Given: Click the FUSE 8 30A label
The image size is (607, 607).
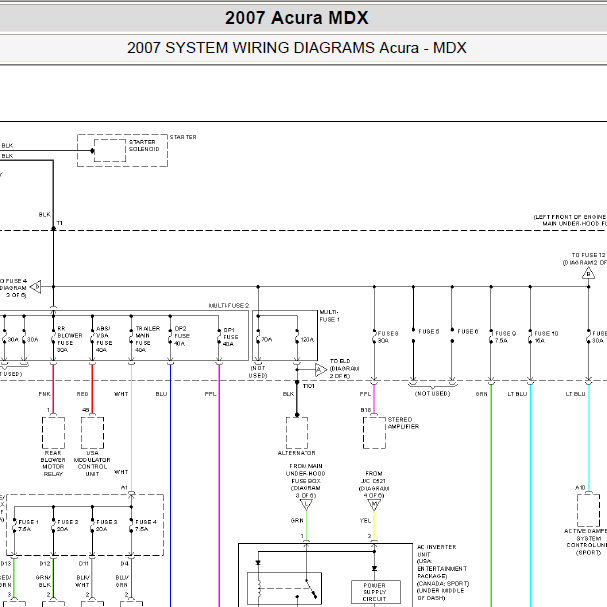Looking at the screenshot, I should click(x=388, y=337).
